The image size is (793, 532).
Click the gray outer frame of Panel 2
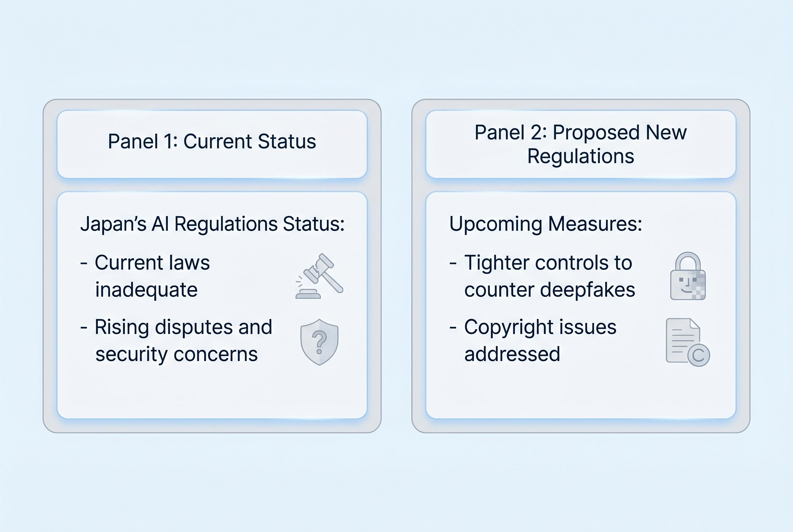[x=419, y=265]
